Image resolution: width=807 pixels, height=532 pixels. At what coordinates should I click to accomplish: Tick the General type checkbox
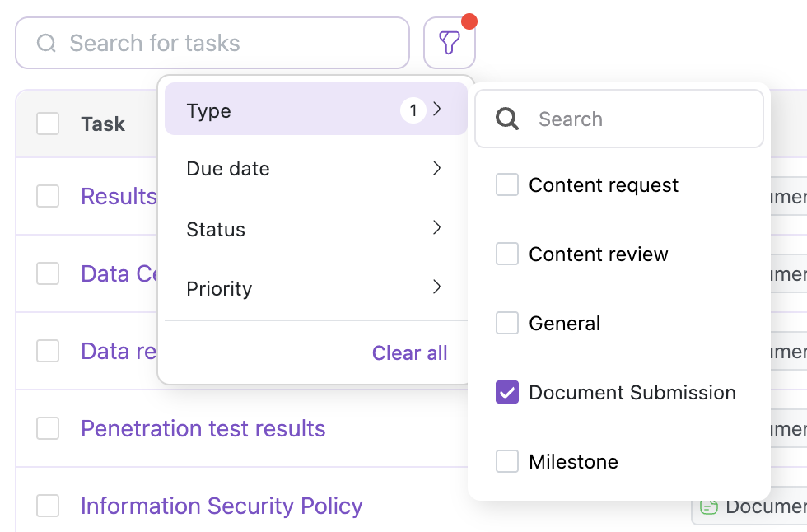[x=507, y=324]
